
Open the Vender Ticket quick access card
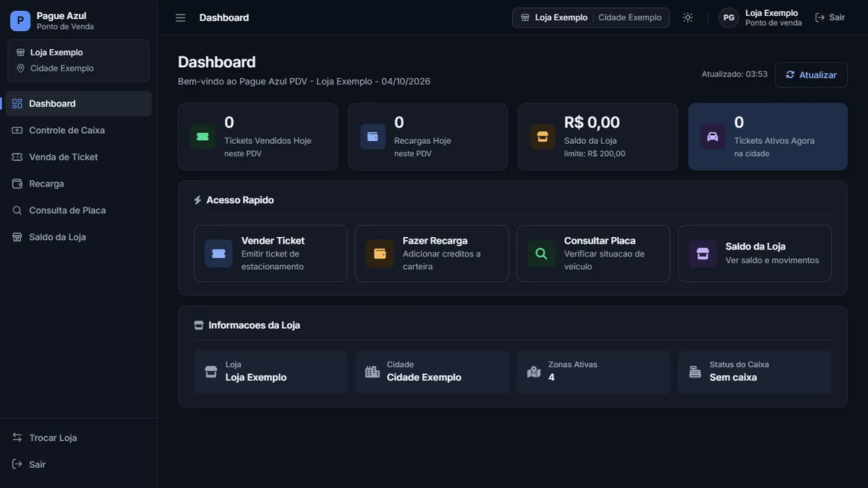point(271,253)
